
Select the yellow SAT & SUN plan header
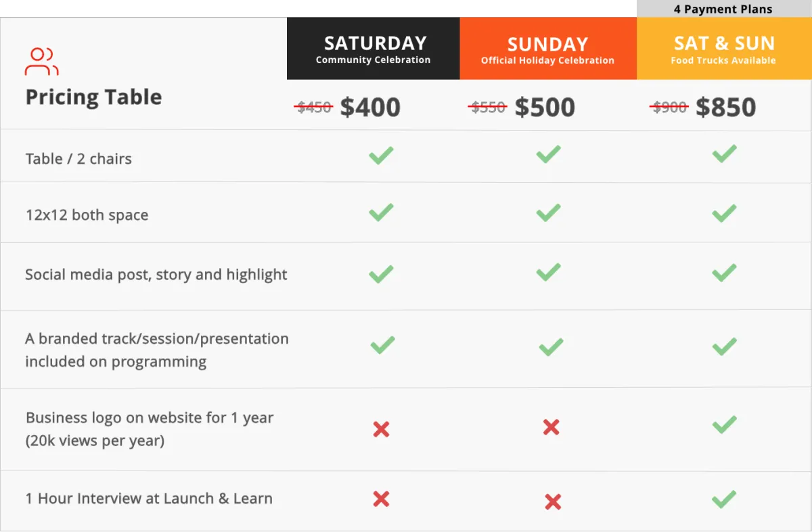tap(724, 49)
